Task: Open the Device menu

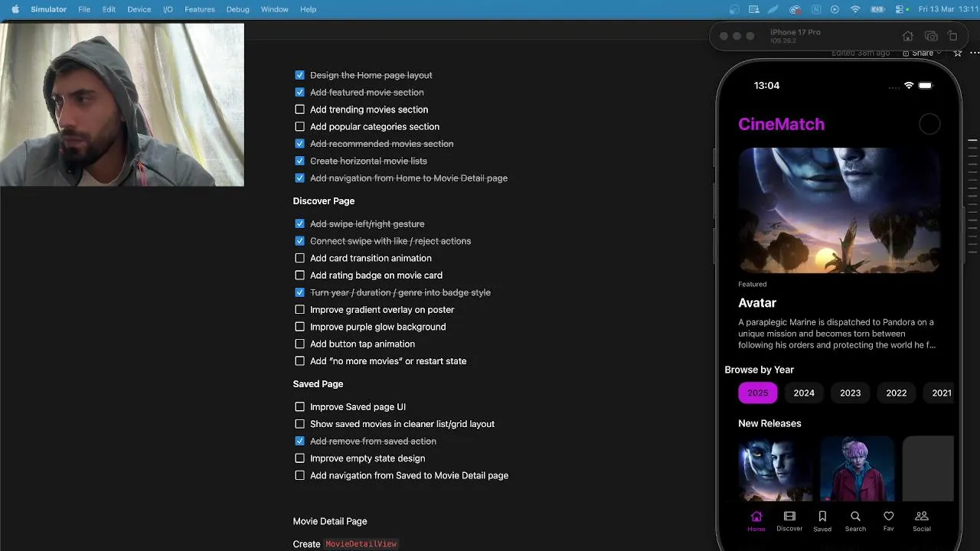Action: (x=139, y=9)
